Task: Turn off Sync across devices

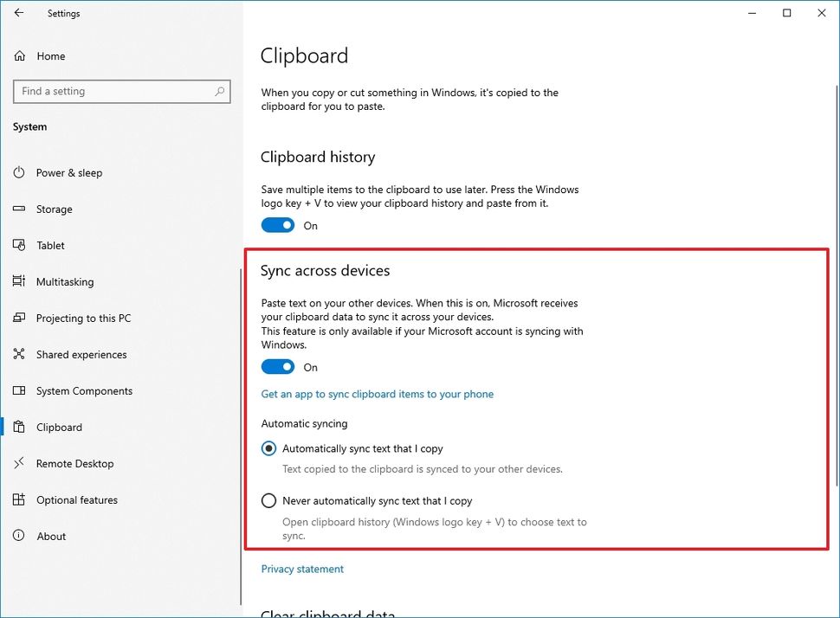Action: [277, 366]
